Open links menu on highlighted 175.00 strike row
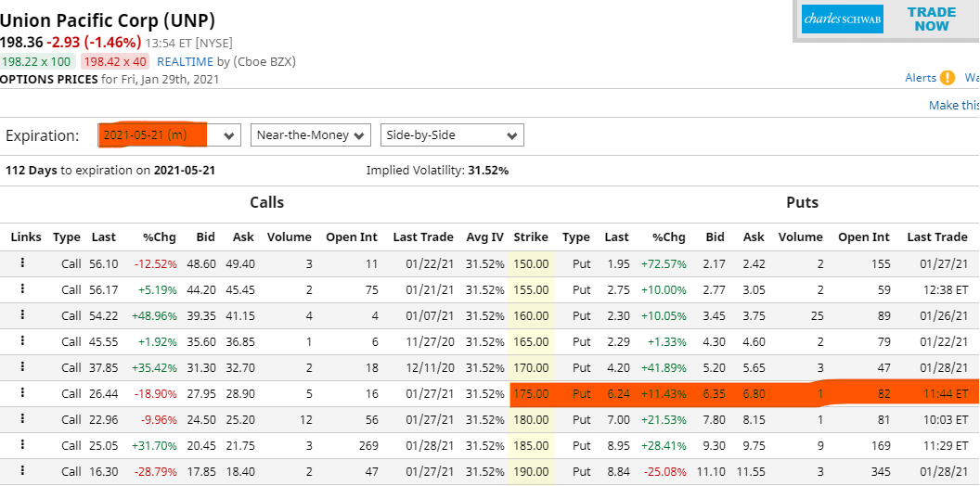The image size is (980, 486). click(23, 393)
